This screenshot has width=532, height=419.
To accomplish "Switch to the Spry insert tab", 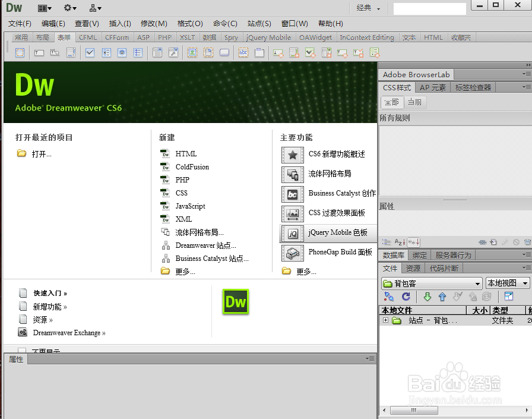I will click(x=231, y=37).
